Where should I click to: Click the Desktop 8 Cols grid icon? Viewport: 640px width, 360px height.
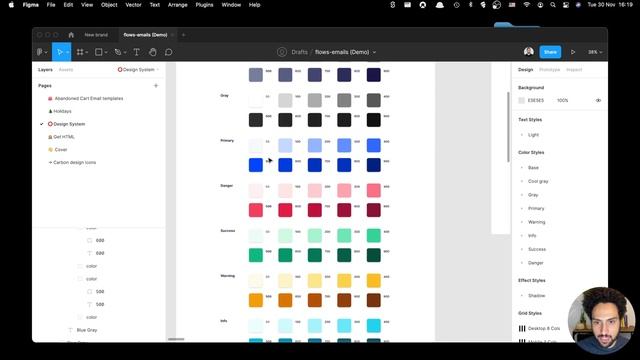click(522, 328)
